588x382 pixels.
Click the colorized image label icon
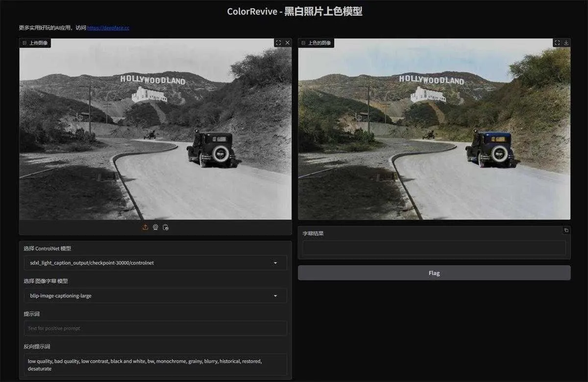coord(303,43)
